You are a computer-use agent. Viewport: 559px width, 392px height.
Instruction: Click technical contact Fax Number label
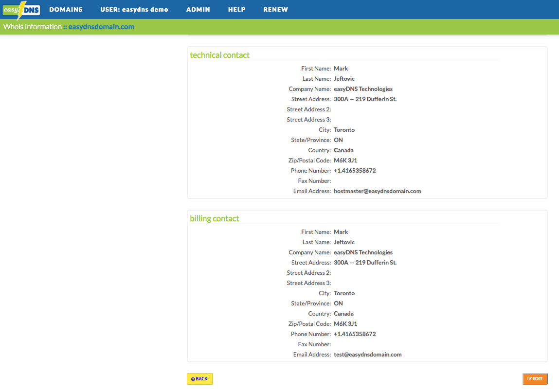click(314, 181)
